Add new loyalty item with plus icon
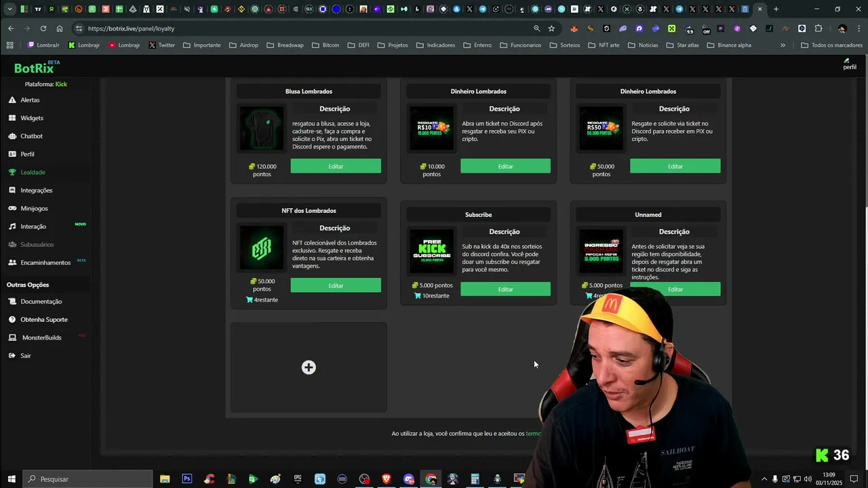 click(x=309, y=367)
